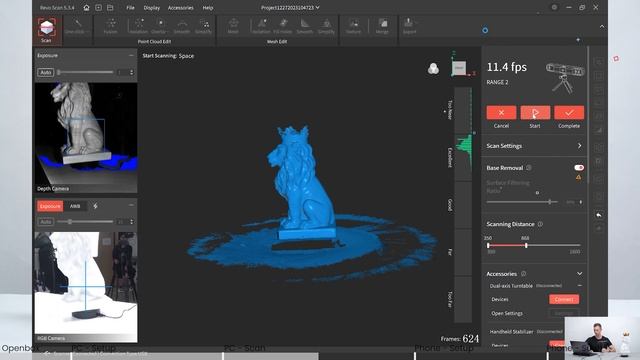
Task: Select the RGB Exposure tab
Action: tap(50, 206)
